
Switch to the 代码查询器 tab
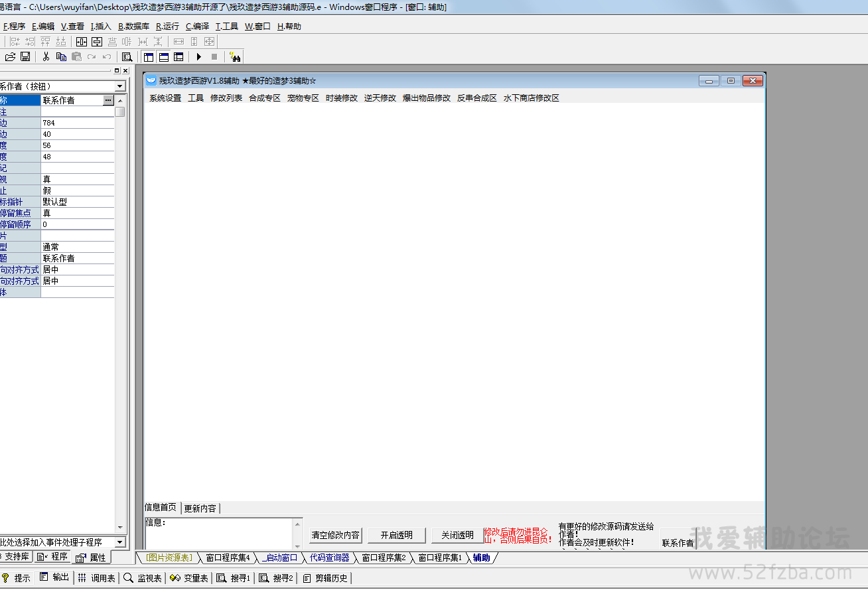[330, 558]
